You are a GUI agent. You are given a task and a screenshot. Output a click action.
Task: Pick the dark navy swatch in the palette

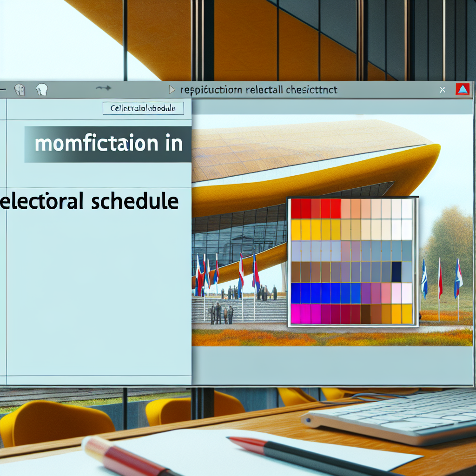tap(397, 271)
